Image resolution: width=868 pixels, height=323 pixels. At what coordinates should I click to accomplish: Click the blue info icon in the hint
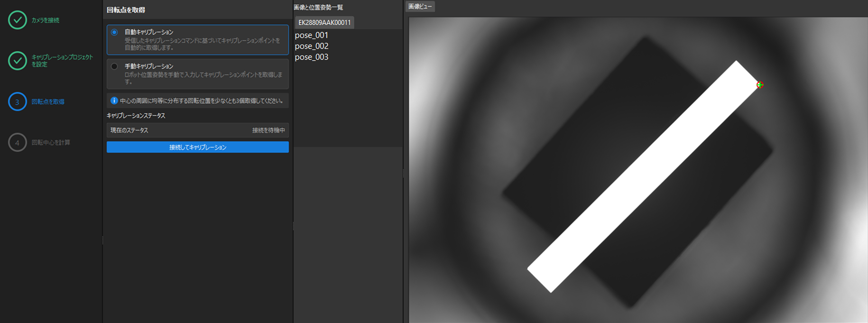click(114, 101)
